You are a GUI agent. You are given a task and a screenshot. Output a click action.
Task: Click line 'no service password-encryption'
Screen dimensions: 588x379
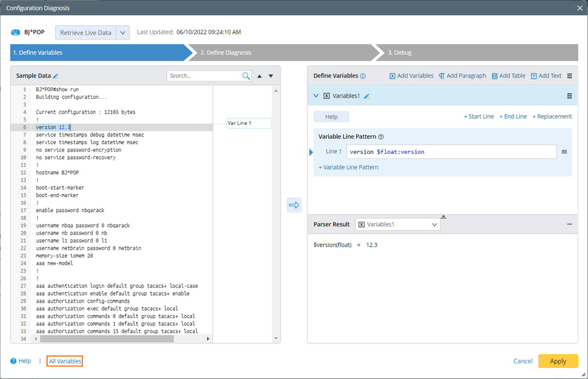pos(79,150)
